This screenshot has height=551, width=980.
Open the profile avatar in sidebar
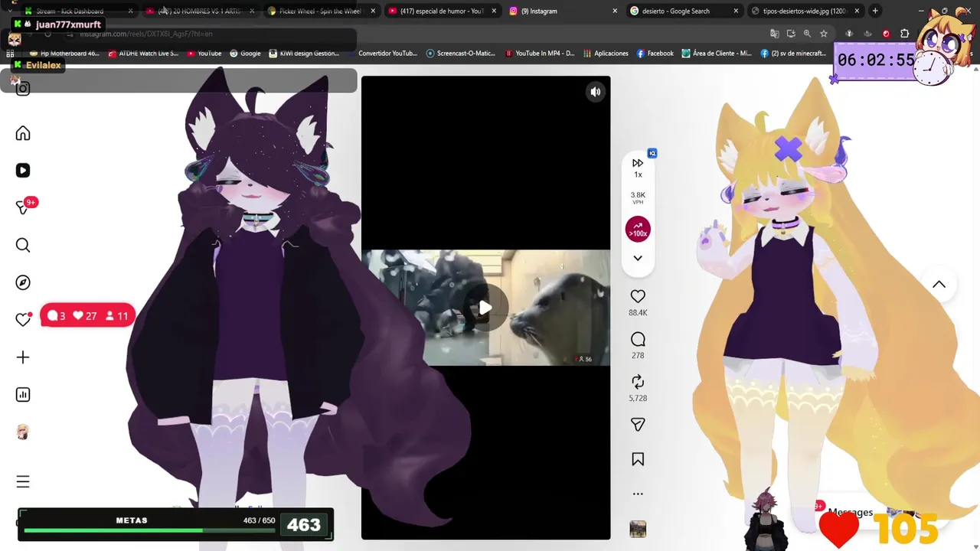[23, 432]
